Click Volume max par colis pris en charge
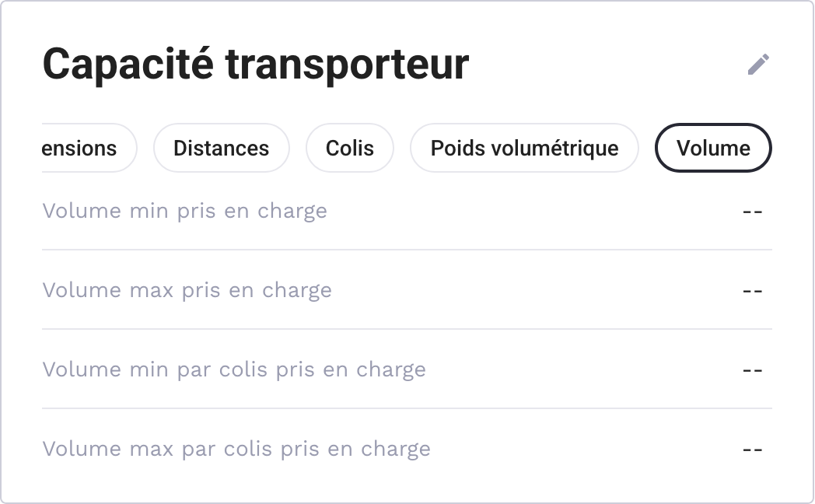The image size is (815, 504). click(x=236, y=449)
